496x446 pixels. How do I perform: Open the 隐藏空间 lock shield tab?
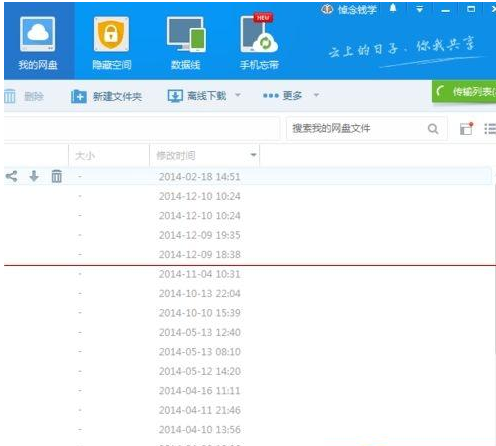112,43
